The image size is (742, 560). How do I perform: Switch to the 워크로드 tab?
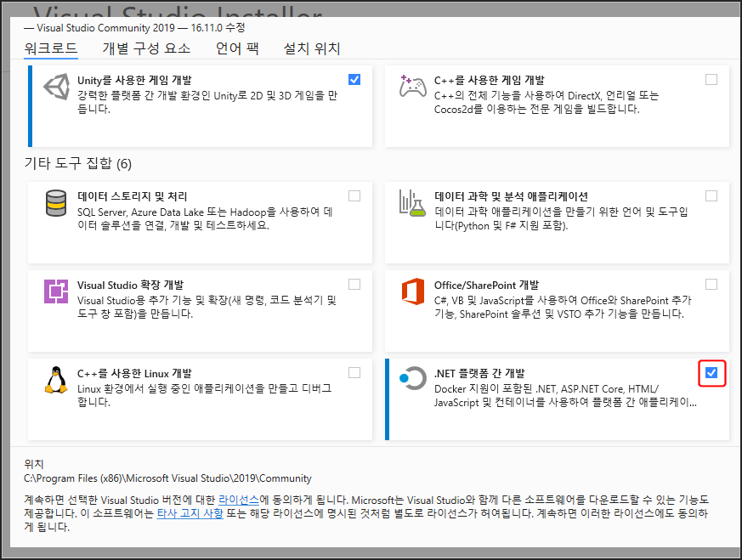coord(51,48)
